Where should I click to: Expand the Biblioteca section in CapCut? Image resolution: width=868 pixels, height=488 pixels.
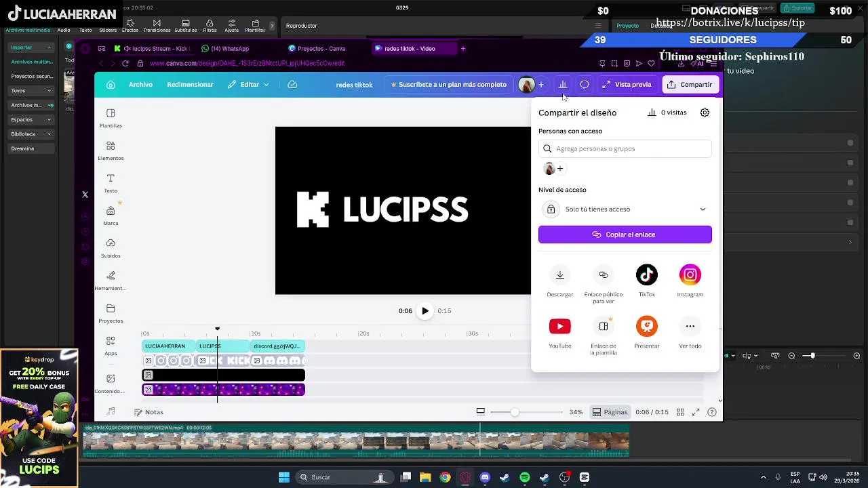31,134
